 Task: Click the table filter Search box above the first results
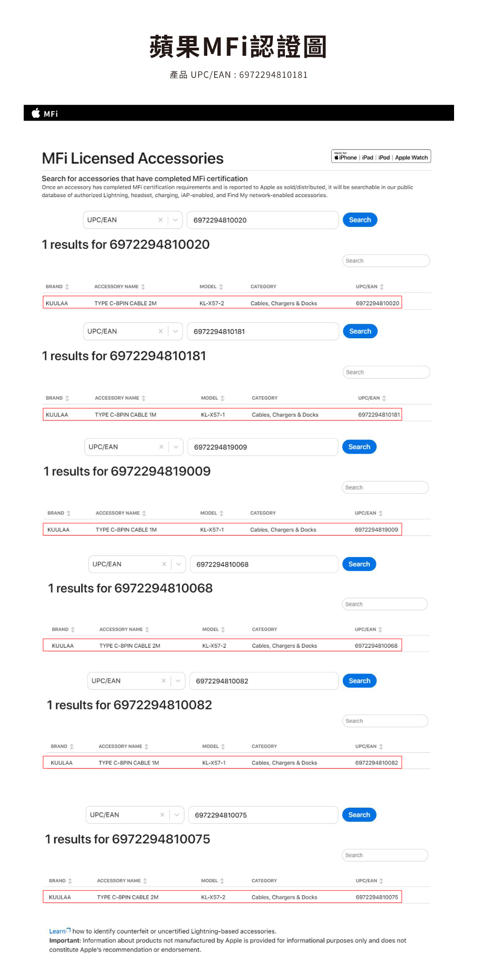click(386, 260)
